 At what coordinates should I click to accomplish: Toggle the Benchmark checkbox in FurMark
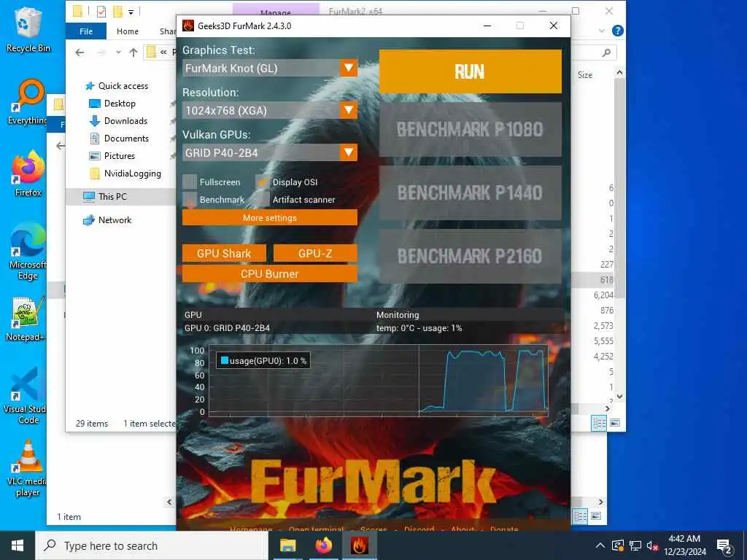click(x=189, y=199)
